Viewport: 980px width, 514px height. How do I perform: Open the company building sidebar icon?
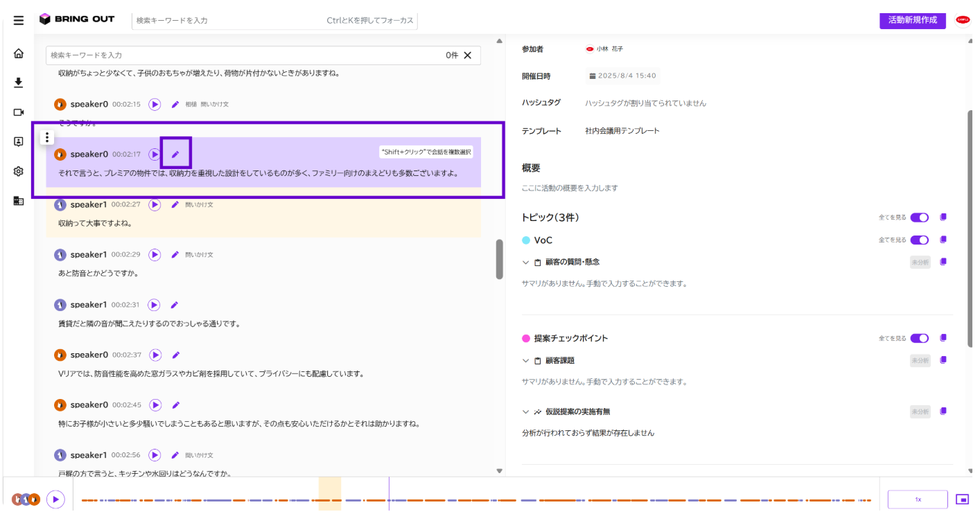click(19, 201)
